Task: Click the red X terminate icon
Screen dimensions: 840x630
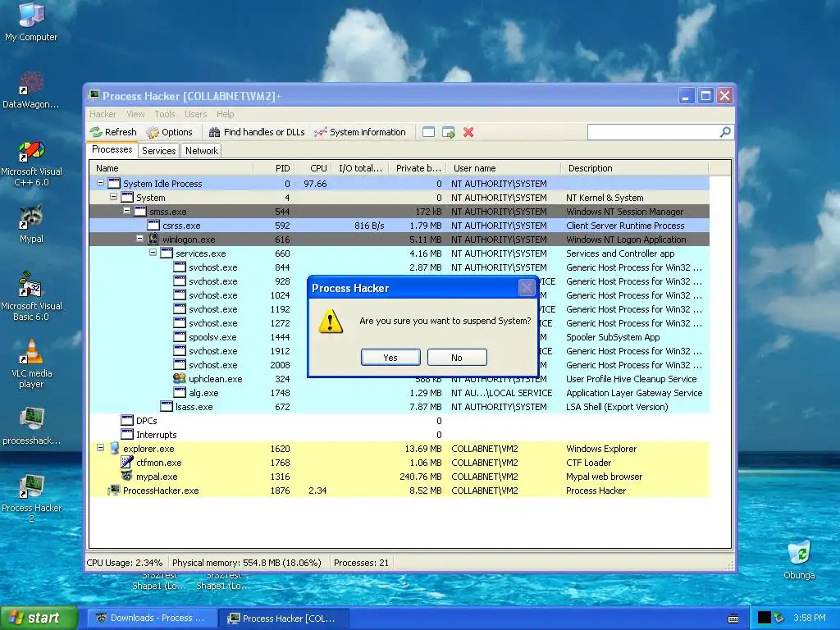Action: pyautogui.click(x=468, y=132)
